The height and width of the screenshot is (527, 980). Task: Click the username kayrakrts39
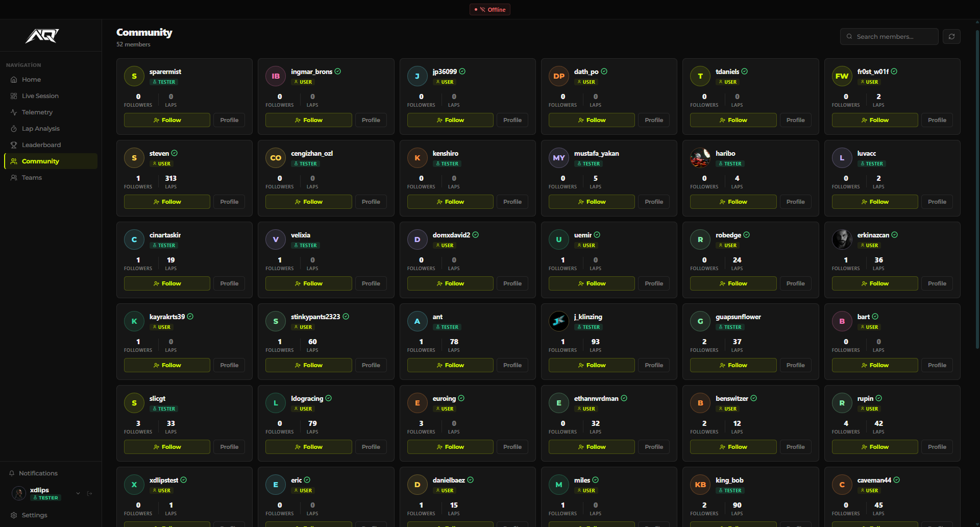coord(167,317)
